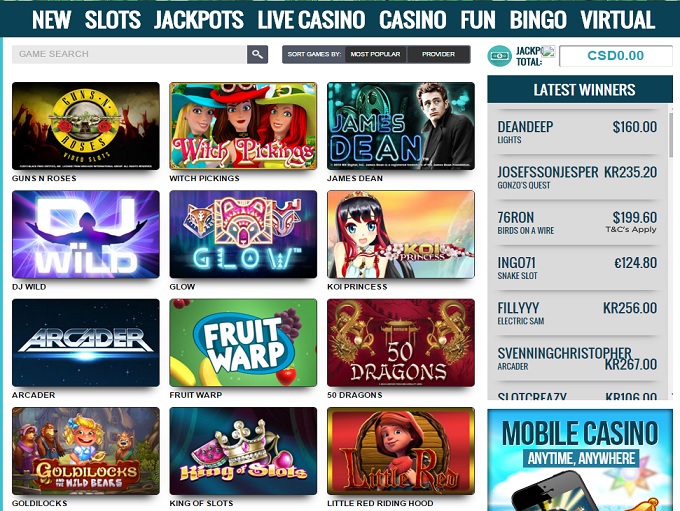
Task: Click the Fruit Warp title link
Action: (x=196, y=395)
